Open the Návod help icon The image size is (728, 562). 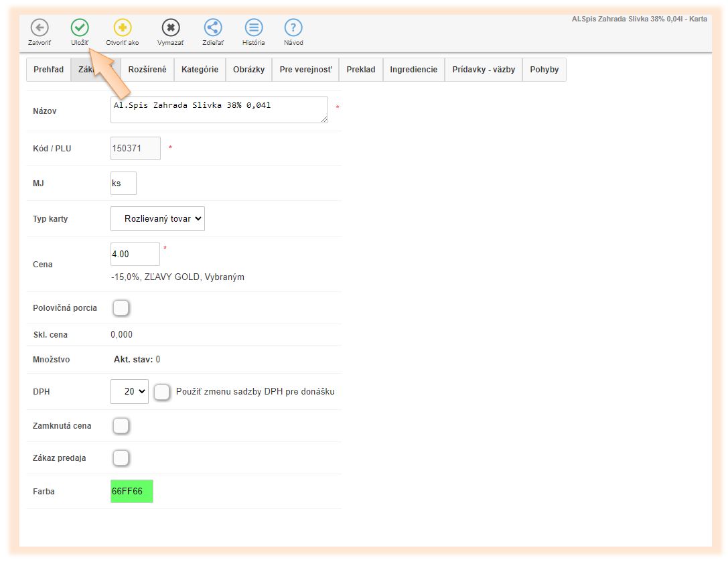coord(293,27)
